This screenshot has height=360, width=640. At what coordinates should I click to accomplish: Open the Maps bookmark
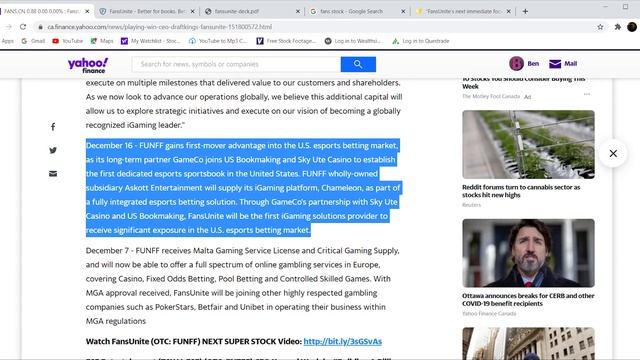(102, 41)
